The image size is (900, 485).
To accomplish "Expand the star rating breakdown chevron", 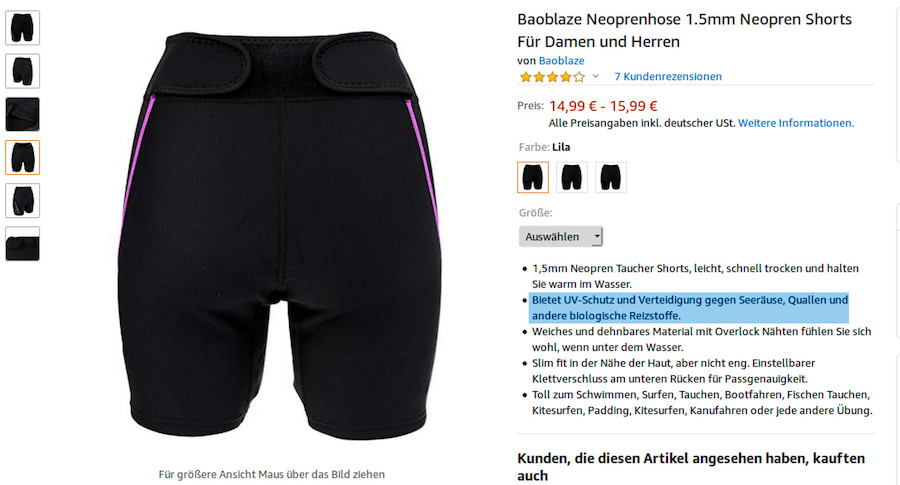I will click(x=595, y=76).
